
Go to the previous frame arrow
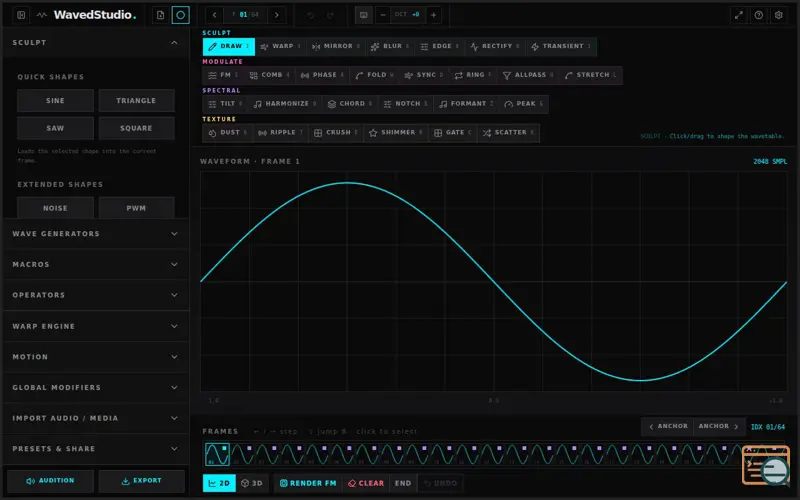[214, 15]
